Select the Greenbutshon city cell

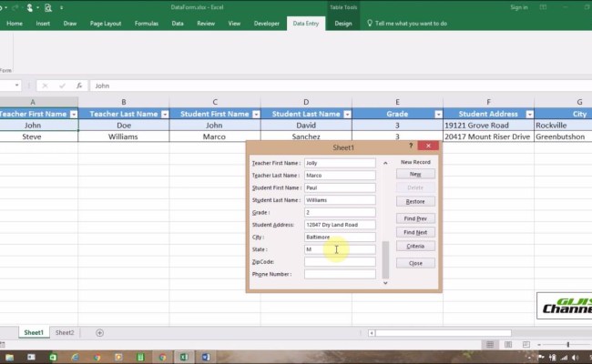[x=563, y=136]
